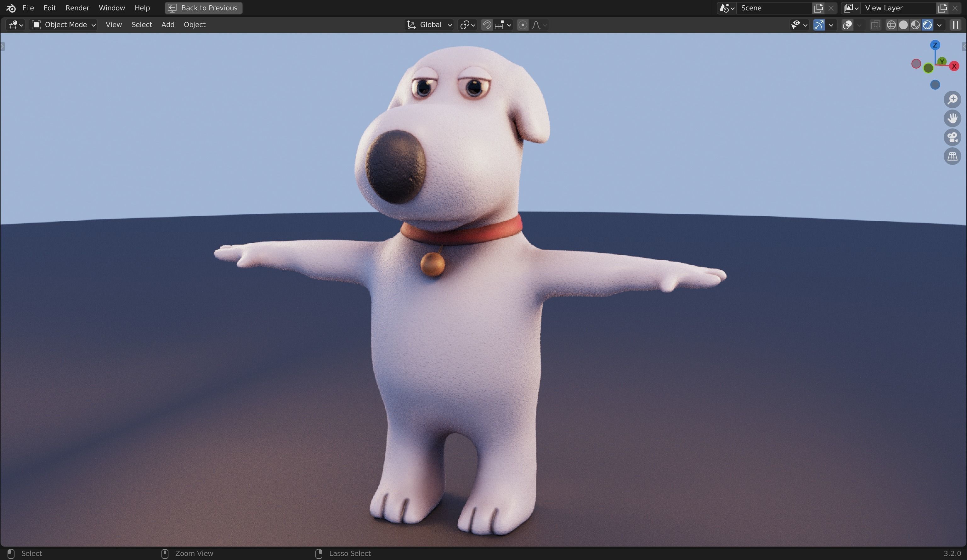Expand the right sidebar arrow

click(964, 47)
